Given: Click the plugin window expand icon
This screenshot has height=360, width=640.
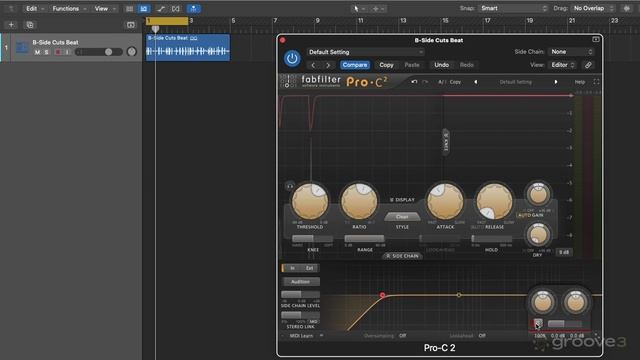Looking at the screenshot, I should [x=596, y=40].
